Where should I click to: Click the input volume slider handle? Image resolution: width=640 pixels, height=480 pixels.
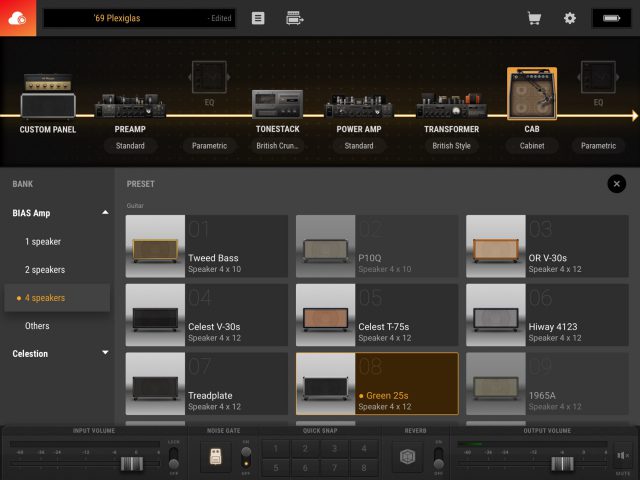pos(132,464)
